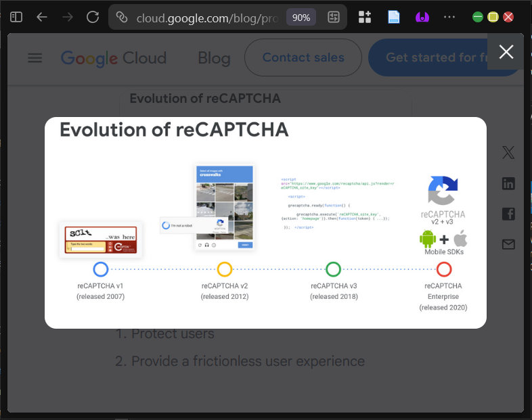532x420 pixels.
Task: Share the article on X
Action: coord(508,153)
